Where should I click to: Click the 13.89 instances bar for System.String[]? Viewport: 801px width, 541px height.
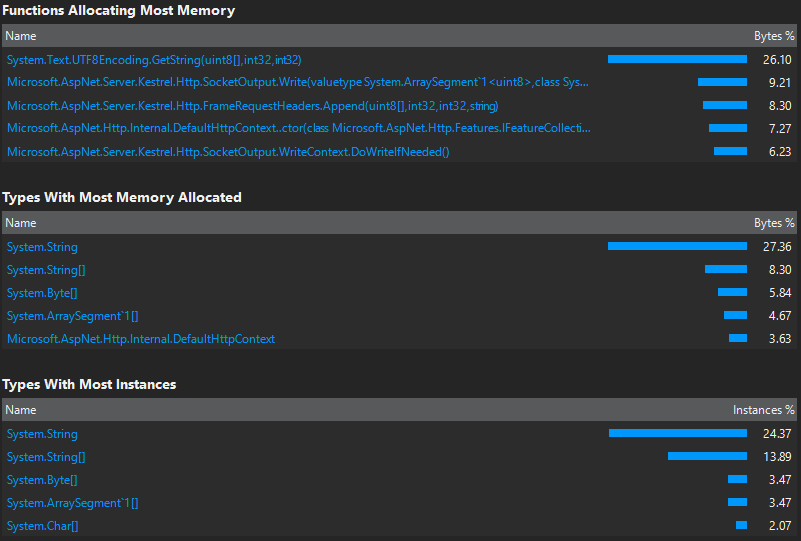coord(707,456)
